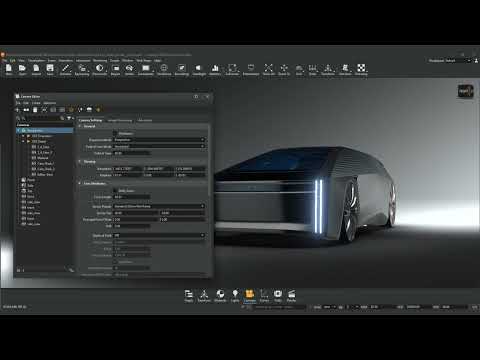Activate the Transform toolbar icon
The width and height of the screenshot is (480, 360).
328,69
